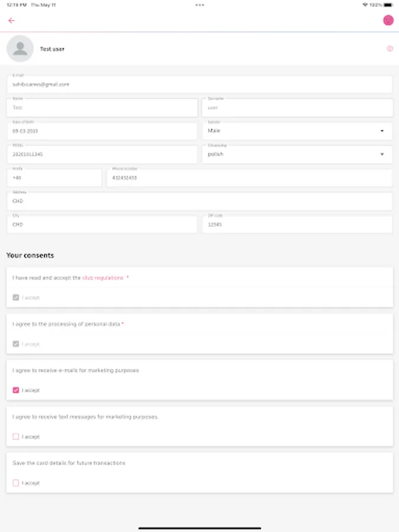
Task: Tap the Wi-Fi status icon
Action: (x=365, y=5)
